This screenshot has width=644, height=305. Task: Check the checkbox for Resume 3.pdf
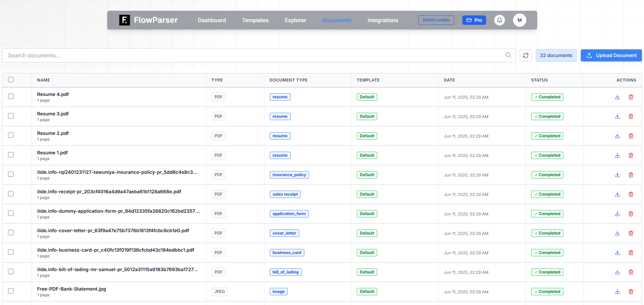[11, 116]
